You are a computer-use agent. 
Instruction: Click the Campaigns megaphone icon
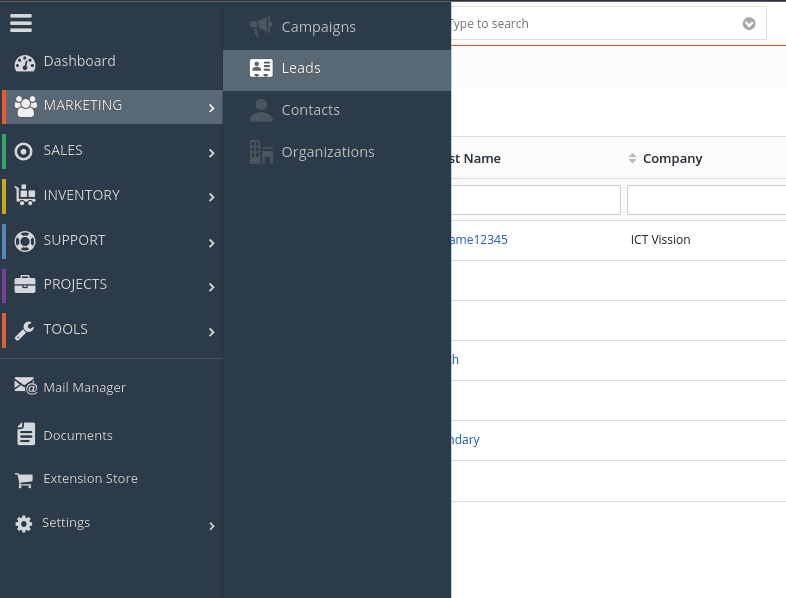pos(261,27)
